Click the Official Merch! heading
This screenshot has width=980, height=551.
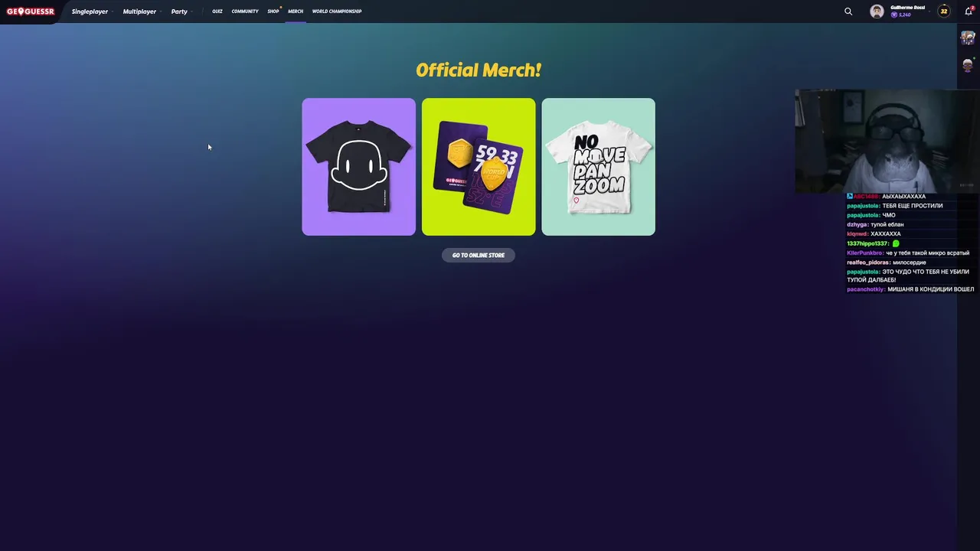click(479, 70)
